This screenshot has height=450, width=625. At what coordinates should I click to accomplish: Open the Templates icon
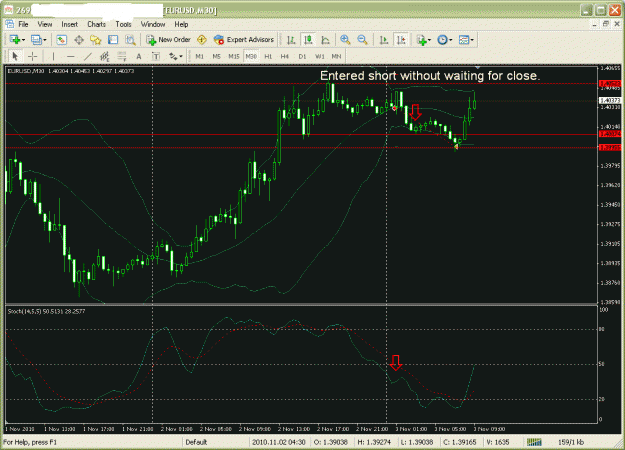464,39
